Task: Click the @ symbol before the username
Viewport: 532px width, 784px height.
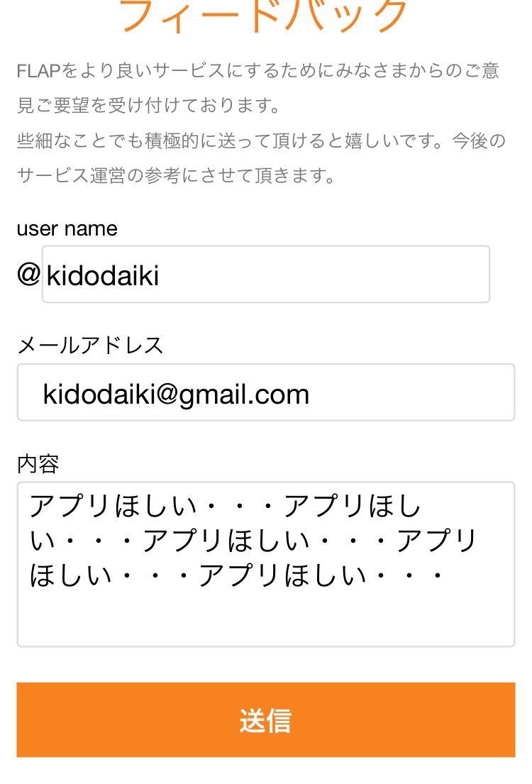Action: (28, 274)
